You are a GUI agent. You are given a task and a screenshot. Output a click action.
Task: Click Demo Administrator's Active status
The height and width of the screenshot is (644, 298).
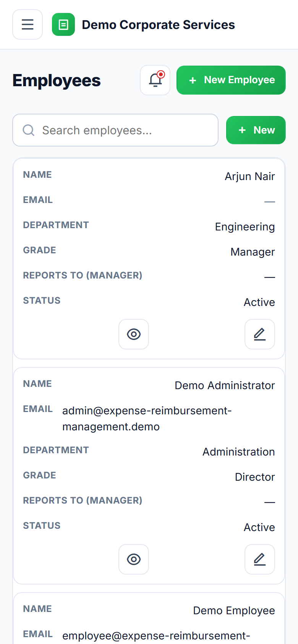click(x=259, y=527)
